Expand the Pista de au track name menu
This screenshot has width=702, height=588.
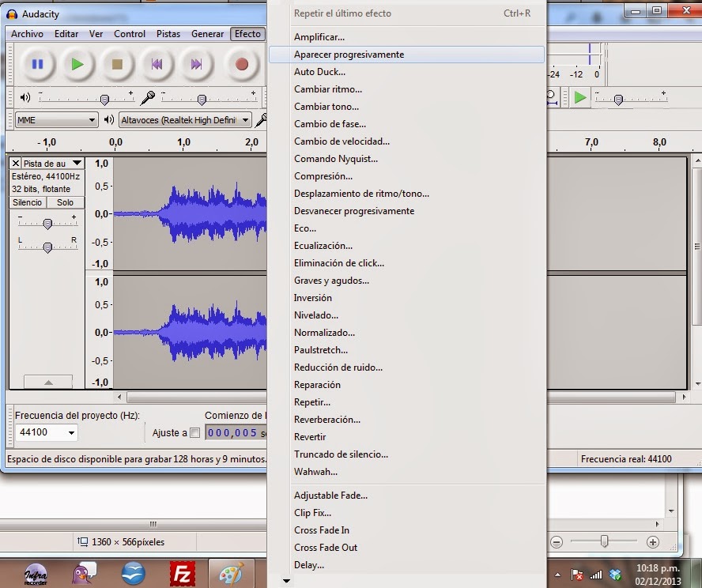point(76,162)
